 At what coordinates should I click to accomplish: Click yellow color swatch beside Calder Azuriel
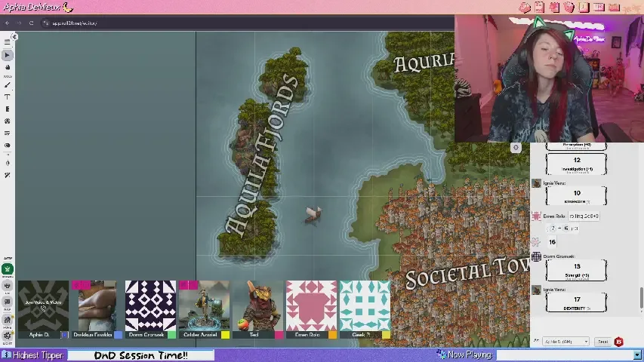click(x=225, y=335)
